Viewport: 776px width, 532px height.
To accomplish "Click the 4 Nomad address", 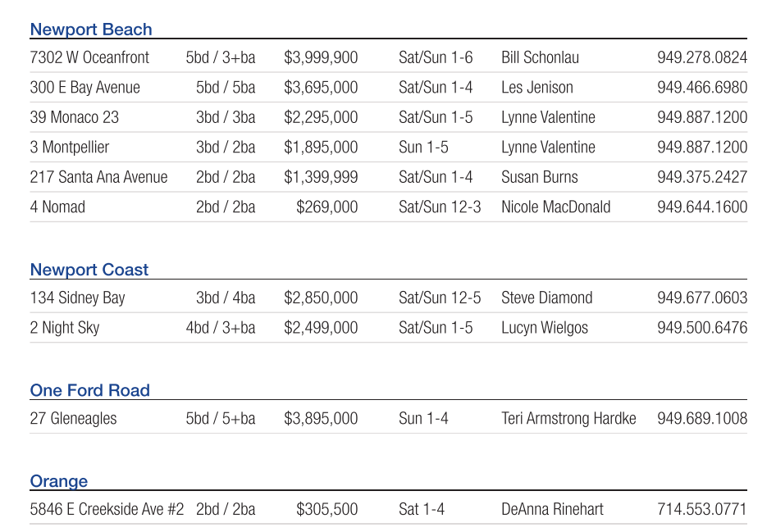I will point(57,207).
